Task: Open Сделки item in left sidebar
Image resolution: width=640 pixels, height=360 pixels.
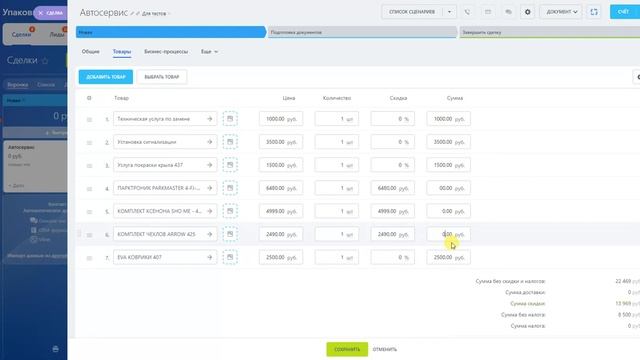Action: click(x=21, y=35)
